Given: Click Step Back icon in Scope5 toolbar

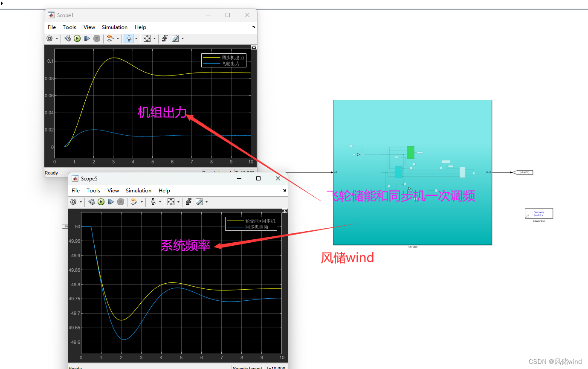Looking at the screenshot, I should (x=91, y=202).
